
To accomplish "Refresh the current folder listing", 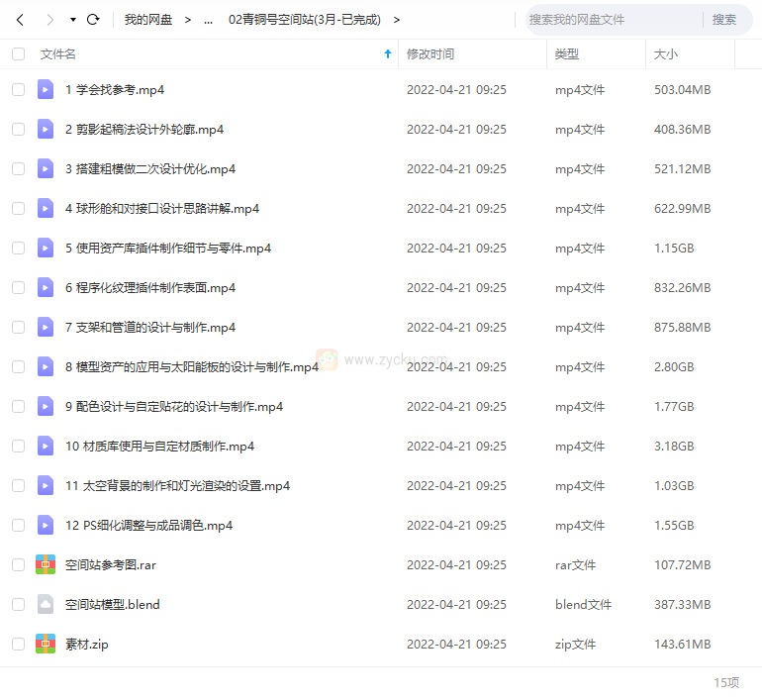I will (93, 20).
